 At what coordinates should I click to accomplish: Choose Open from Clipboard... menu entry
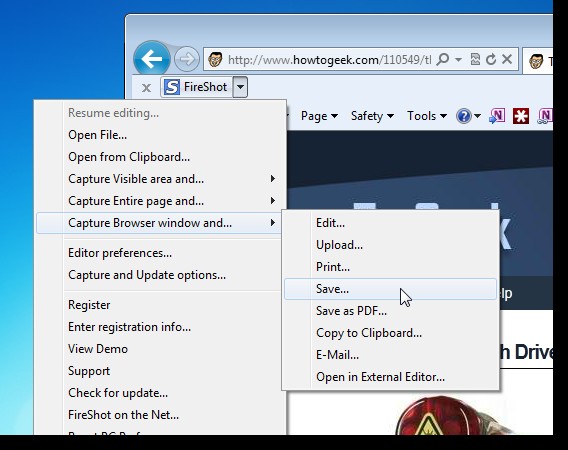click(159, 157)
